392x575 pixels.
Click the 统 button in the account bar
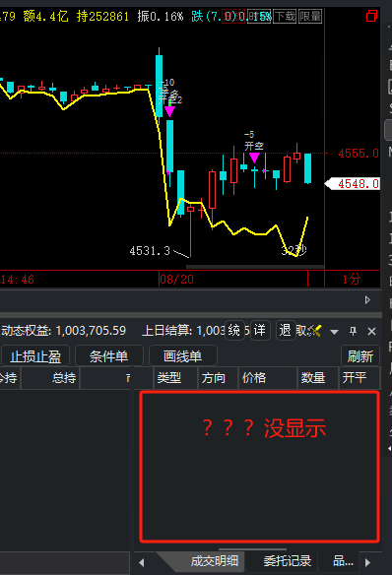[x=234, y=331]
